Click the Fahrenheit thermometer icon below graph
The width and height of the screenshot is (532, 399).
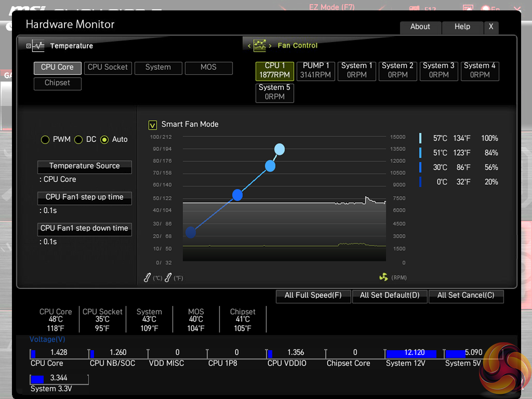click(168, 278)
